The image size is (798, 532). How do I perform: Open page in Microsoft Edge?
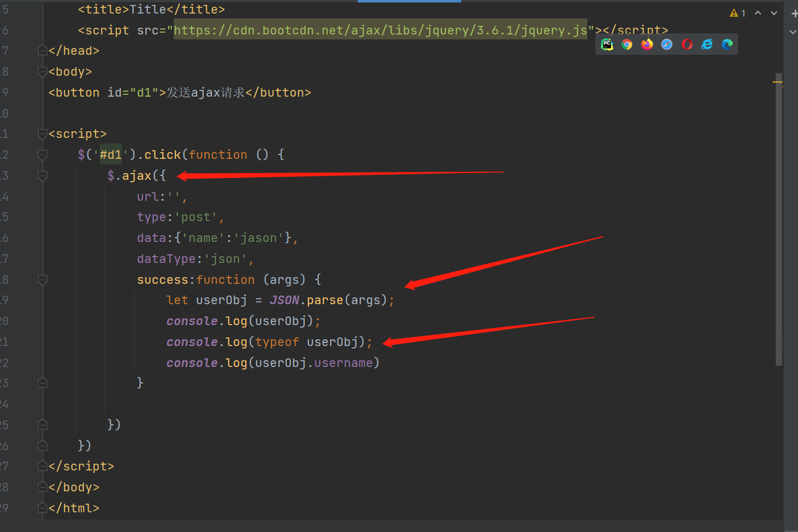pos(727,44)
